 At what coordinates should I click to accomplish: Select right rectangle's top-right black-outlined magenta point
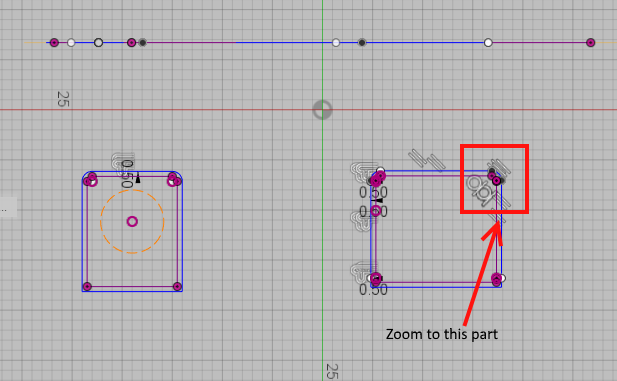pyautogui.click(x=497, y=181)
